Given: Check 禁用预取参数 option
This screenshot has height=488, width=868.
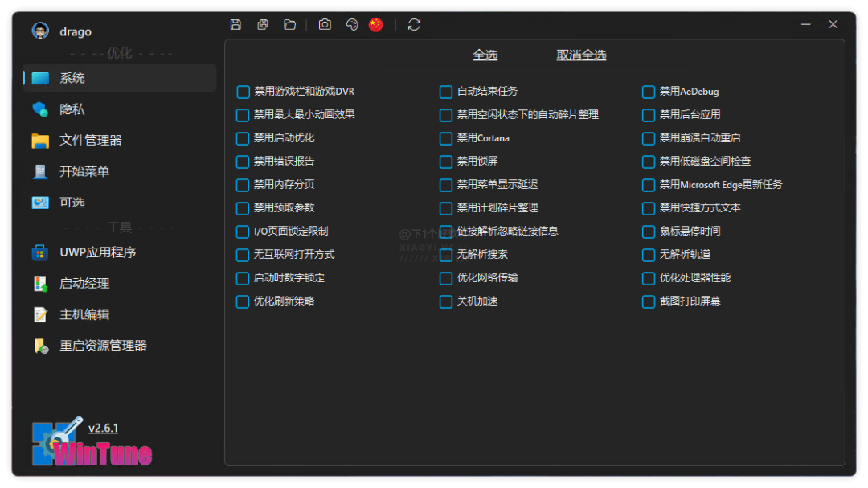Looking at the screenshot, I should coord(243,208).
